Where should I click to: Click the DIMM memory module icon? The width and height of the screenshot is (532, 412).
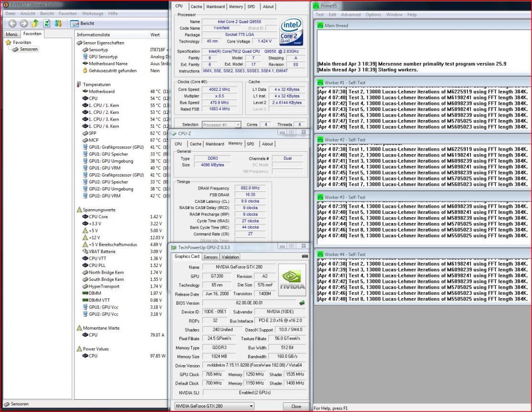(x=85, y=293)
